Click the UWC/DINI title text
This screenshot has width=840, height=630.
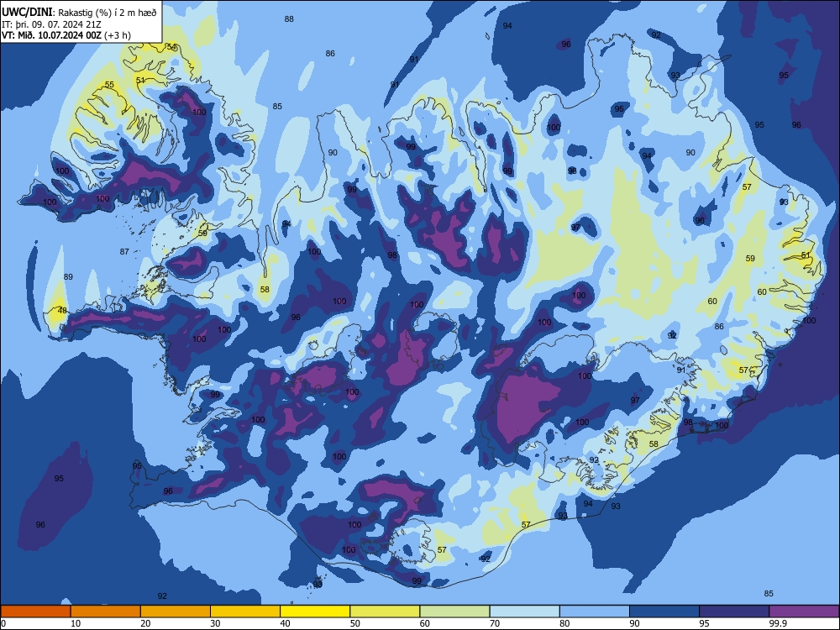click(x=27, y=12)
